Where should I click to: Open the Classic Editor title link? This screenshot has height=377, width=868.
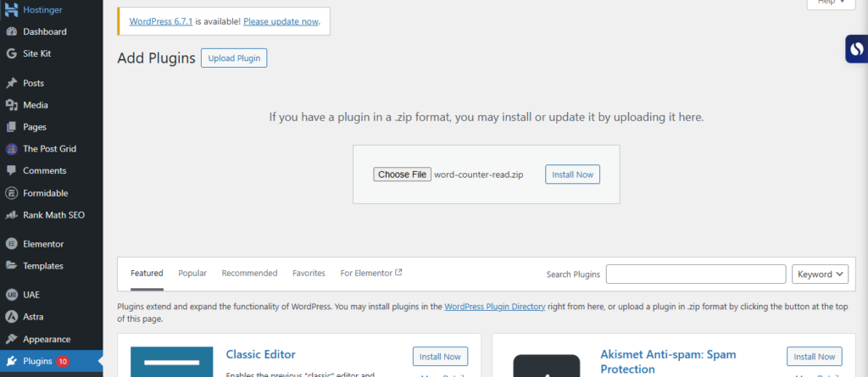point(261,354)
